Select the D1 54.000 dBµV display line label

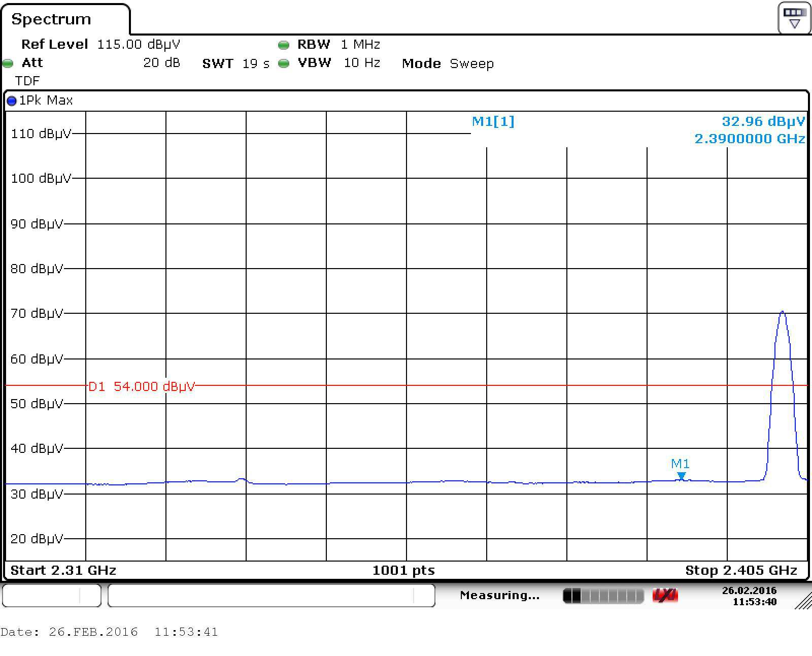click(142, 386)
